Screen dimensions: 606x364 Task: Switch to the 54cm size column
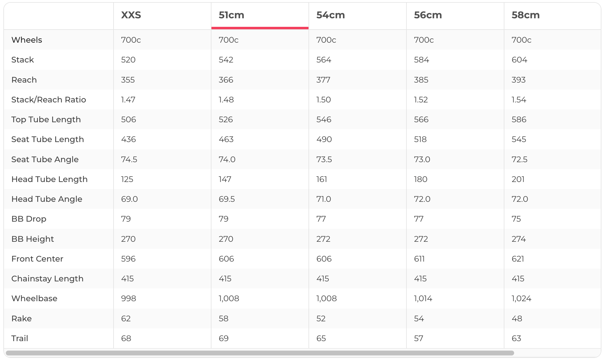(x=330, y=15)
